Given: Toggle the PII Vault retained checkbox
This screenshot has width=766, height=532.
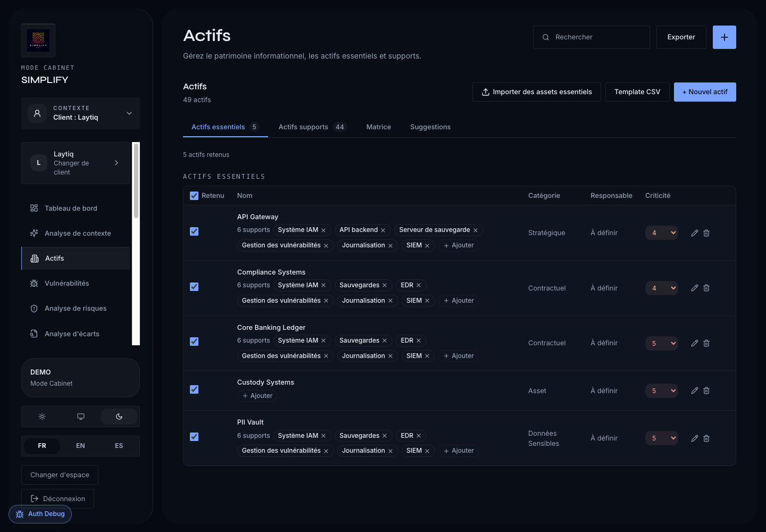Looking at the screenshot, I should click(194, 437).
